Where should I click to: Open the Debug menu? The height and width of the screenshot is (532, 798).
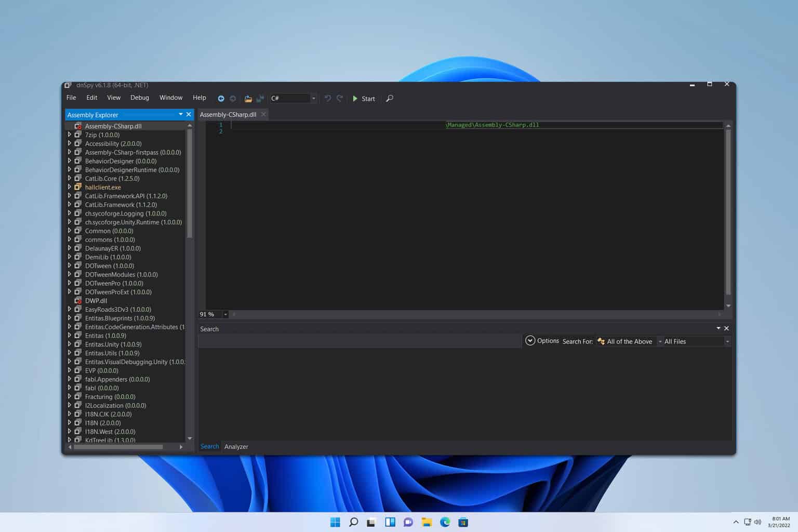coord(140,98)
